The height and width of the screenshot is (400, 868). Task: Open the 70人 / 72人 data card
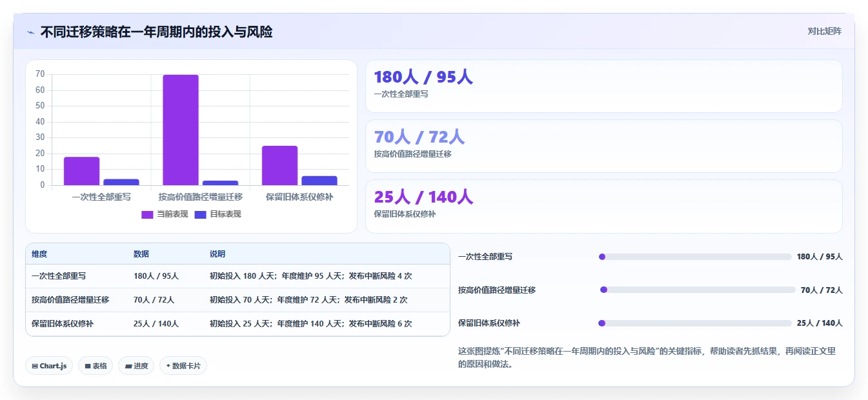[x=603, y=146]
